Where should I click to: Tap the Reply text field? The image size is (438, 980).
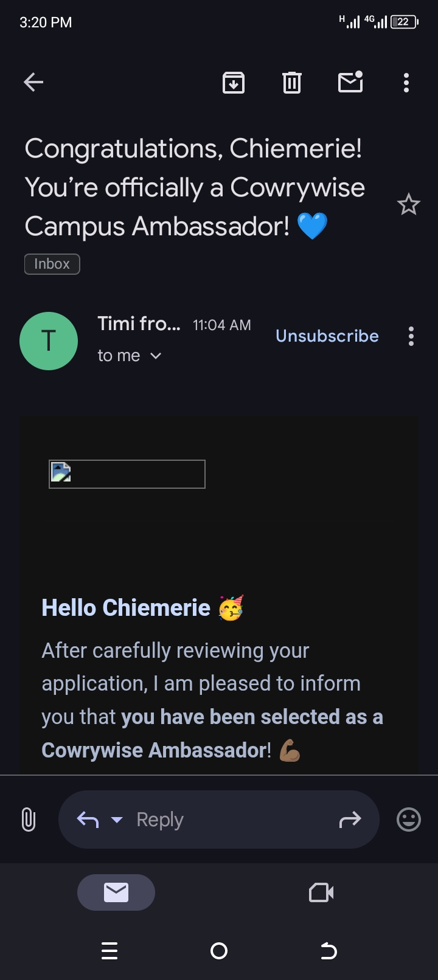point(225,820)
